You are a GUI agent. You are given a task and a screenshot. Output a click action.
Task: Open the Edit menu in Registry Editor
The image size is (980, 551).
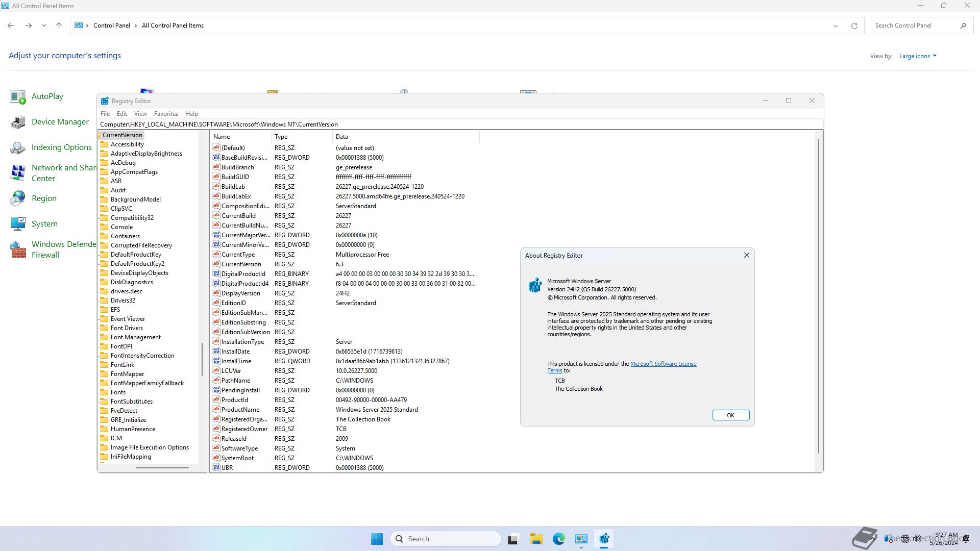[121, 114]
